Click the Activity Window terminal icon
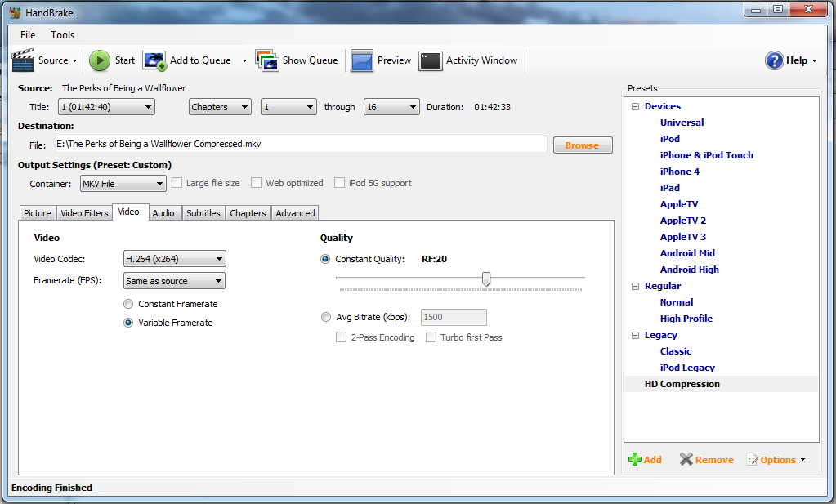The height and width of the screenshot is (504, 836). pos(431,60)
